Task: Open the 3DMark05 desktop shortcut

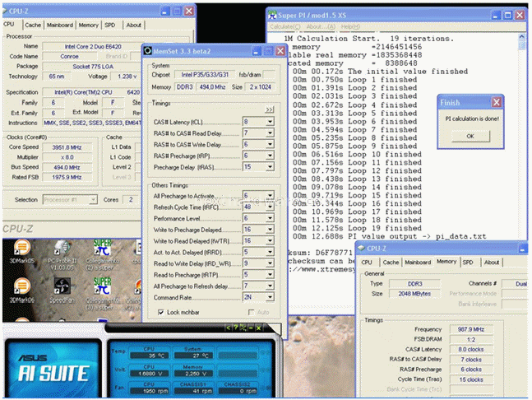Action: coord(21,252)
